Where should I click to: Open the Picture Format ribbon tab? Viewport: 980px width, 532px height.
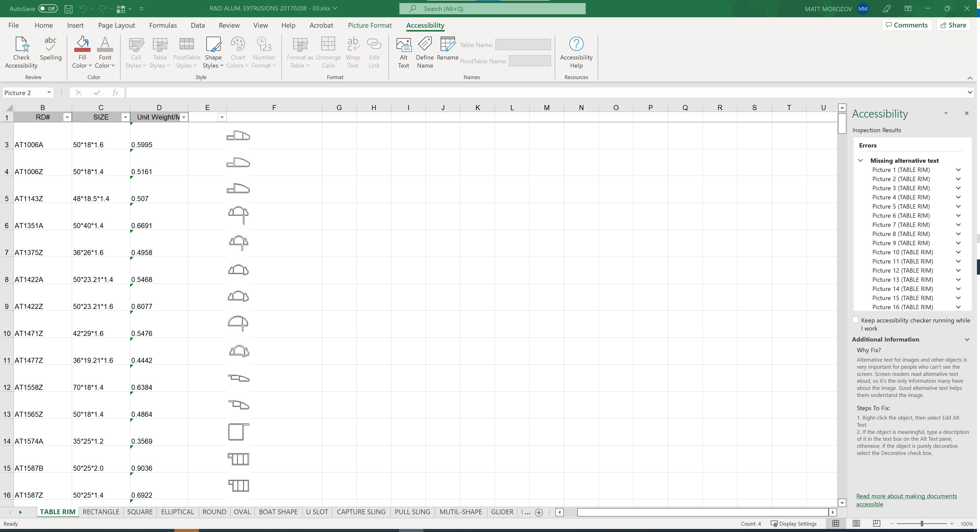tap(369, 25)
